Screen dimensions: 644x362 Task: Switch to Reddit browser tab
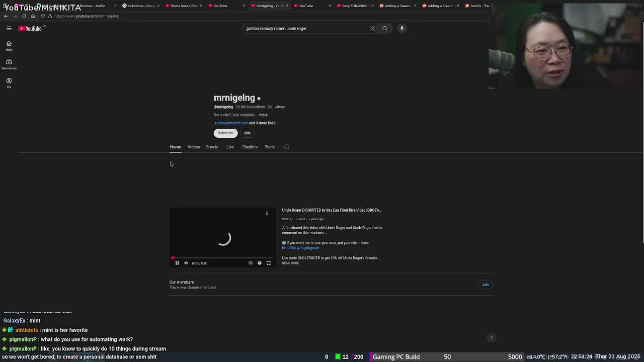[478, 6]
